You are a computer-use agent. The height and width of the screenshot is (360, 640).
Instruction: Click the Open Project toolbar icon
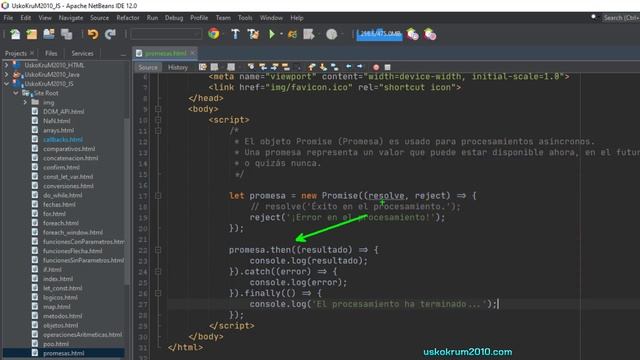coord(49,34)
